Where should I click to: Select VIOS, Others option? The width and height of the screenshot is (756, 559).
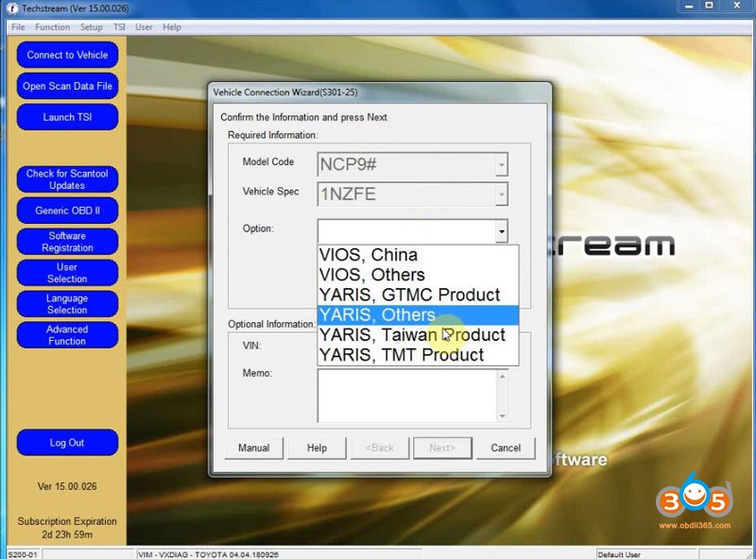coord(418,275)
